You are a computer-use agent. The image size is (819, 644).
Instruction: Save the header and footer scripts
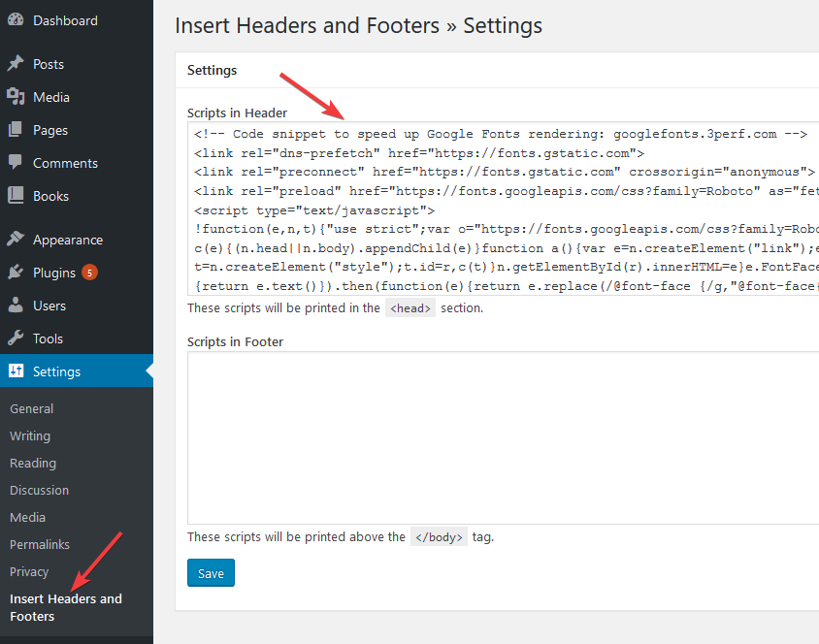click(x=211, y=573)
